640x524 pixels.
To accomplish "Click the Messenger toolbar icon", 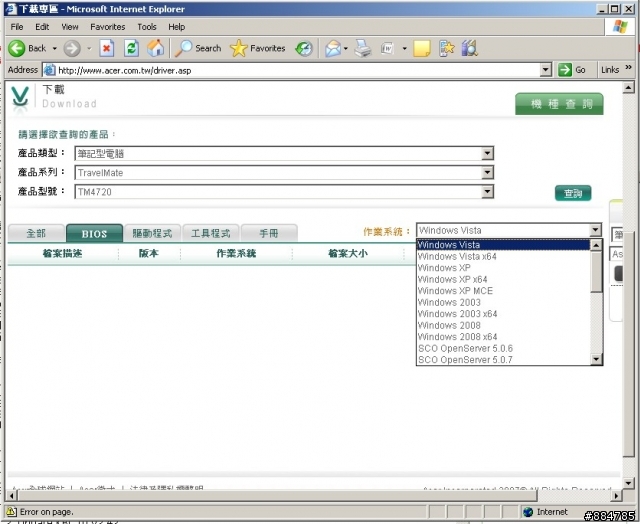I will 447,49.
